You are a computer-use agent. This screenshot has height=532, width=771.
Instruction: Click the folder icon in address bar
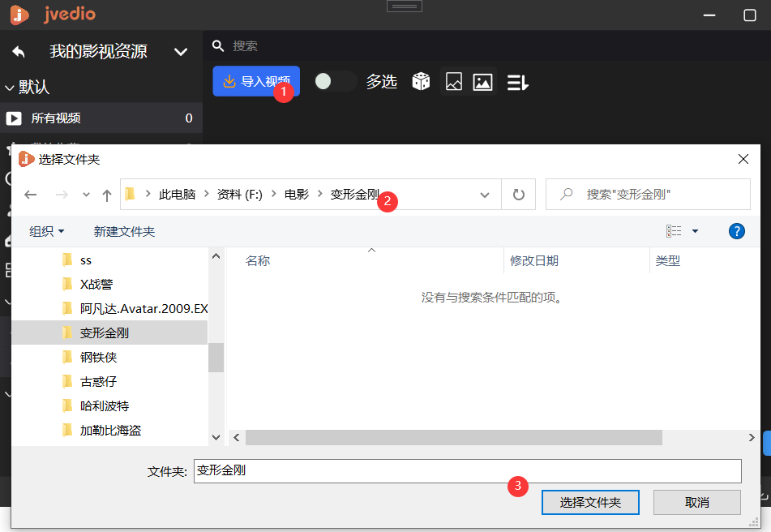click(x=130, y=194)
